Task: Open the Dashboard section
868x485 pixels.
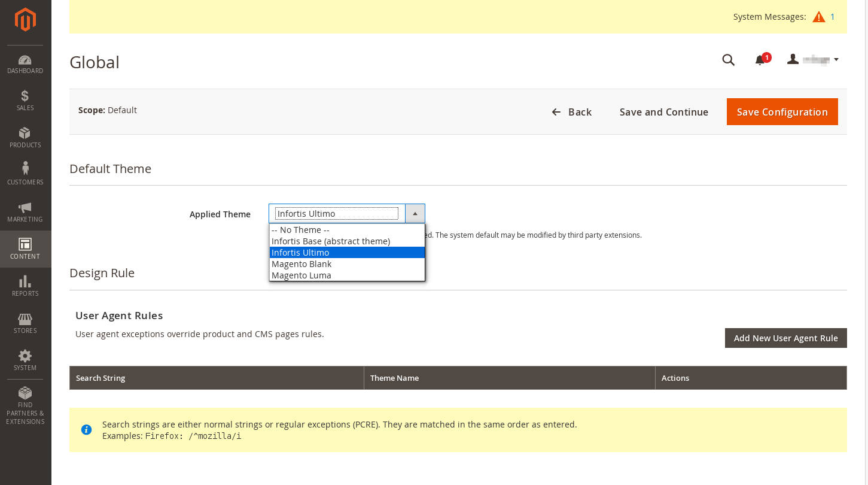Action: [25, 64]
